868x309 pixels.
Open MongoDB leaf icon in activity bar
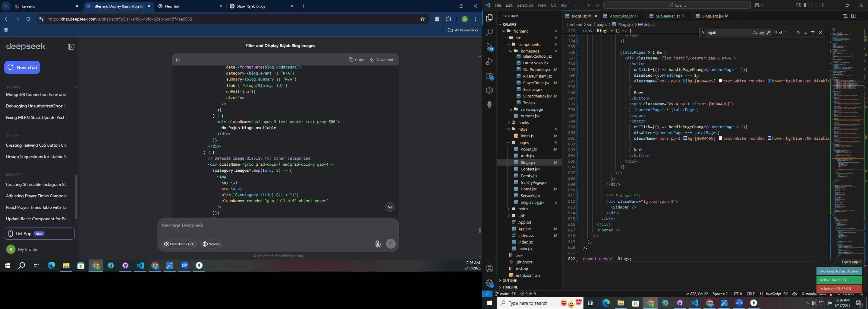pos(489,105)
